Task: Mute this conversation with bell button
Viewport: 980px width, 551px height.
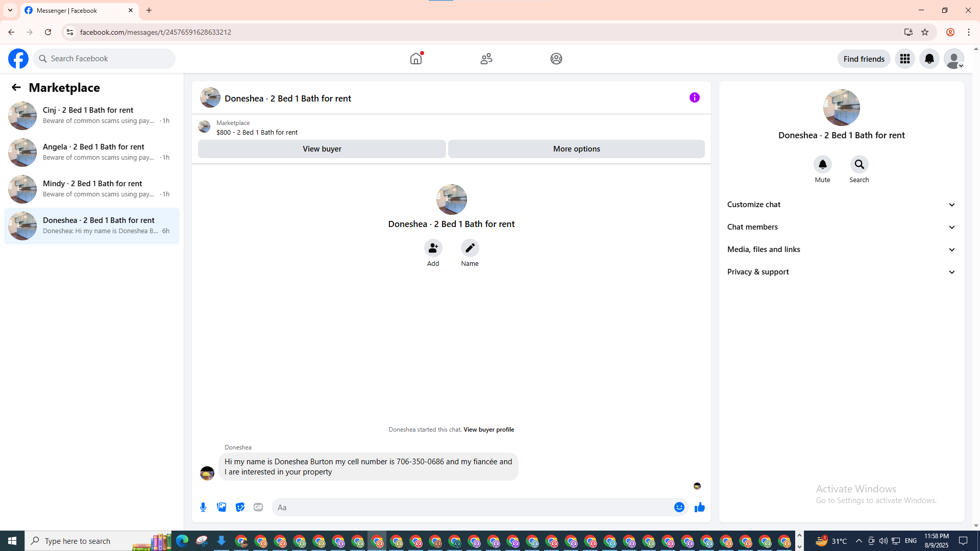Action: (x=822, y=164)
